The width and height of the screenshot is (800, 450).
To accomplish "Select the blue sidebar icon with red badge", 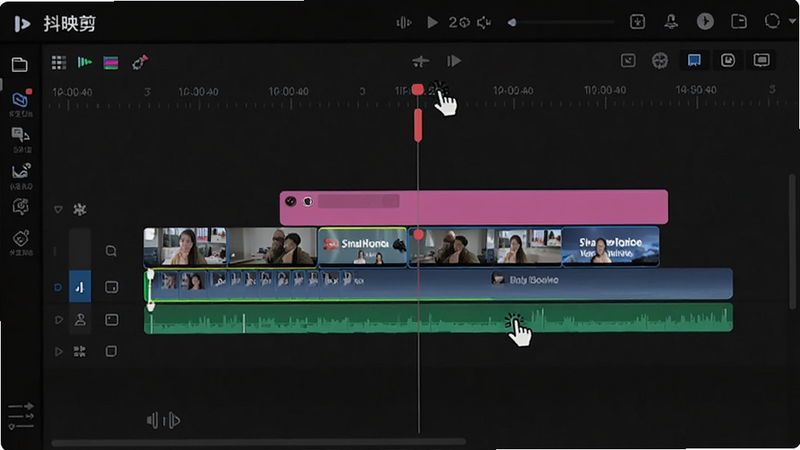I will coord(21,99).
